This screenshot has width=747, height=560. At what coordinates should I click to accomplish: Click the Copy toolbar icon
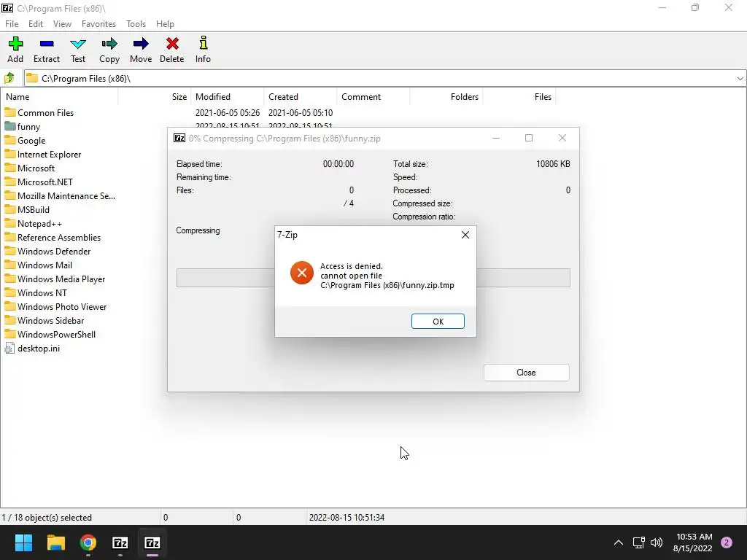coord(109,44)
